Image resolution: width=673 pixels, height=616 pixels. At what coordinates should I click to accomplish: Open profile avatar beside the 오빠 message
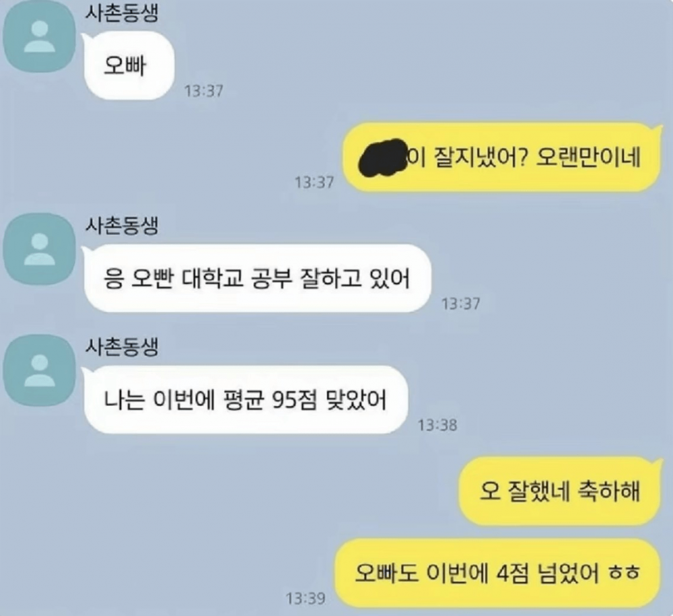point(40,36)
